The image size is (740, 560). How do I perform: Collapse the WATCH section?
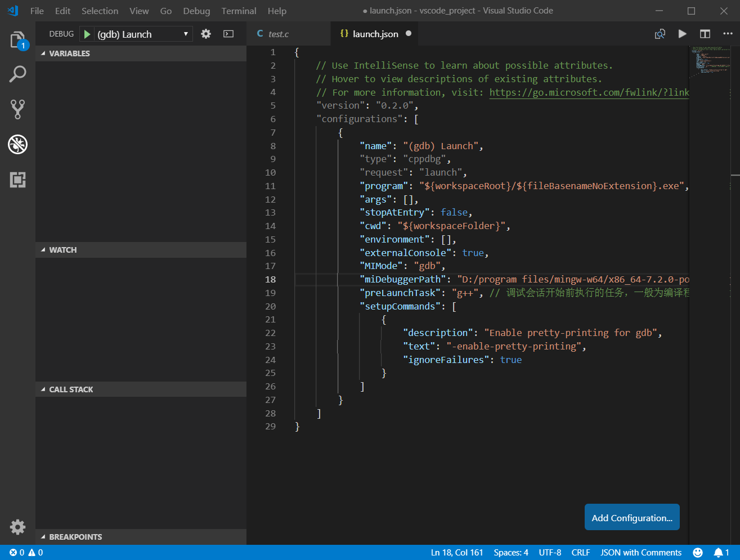click(x=141, y=250)
